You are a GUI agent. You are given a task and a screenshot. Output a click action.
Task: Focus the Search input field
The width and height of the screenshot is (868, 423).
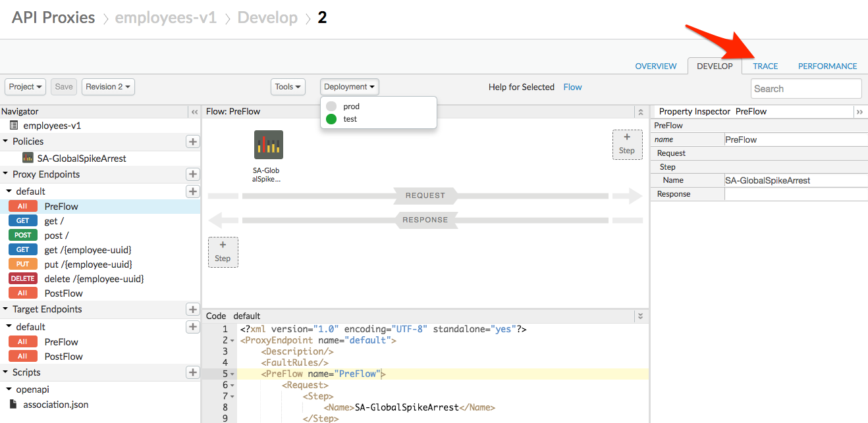coord(806,89)
